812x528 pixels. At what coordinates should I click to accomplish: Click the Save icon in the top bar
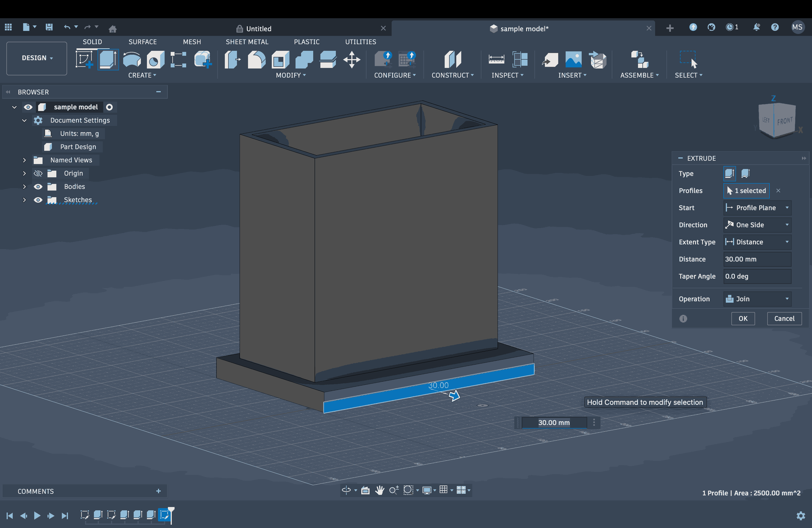(49, 27)
